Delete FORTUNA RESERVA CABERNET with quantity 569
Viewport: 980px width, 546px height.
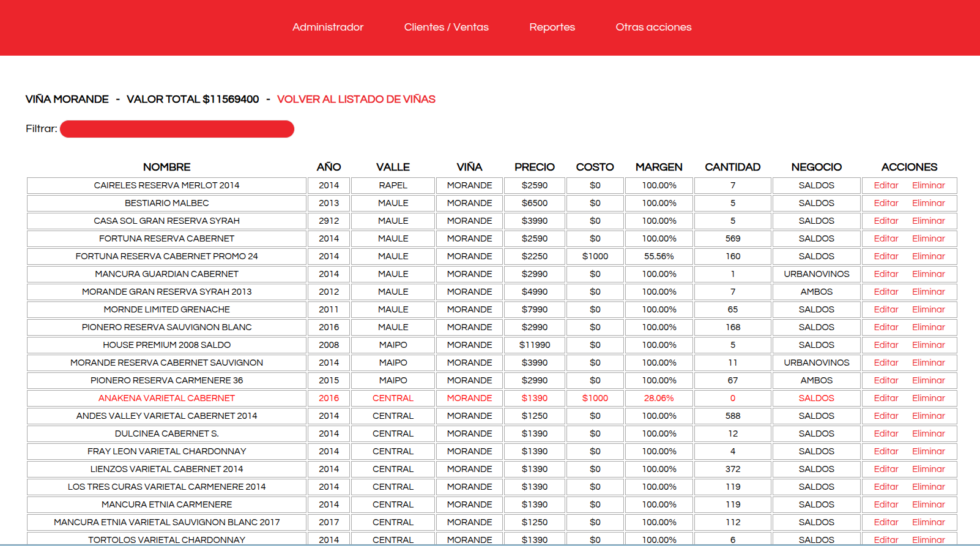point(929,238)
